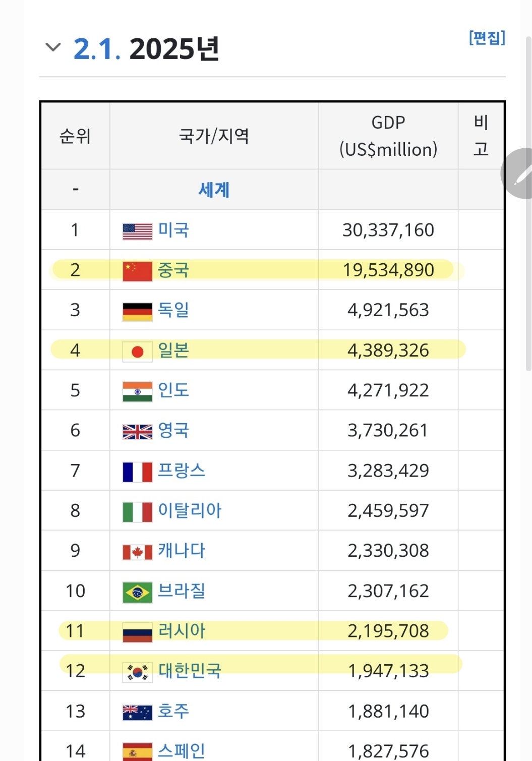Click the South Korea flag icon
The height and width of the screenshot is (761, 532).
click(137, 672)
